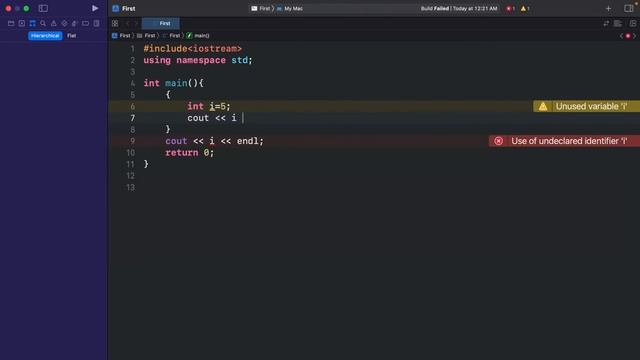Click the 'int i=5;' statement
Screen dimensions: 640x360
[x=209, y=107]
